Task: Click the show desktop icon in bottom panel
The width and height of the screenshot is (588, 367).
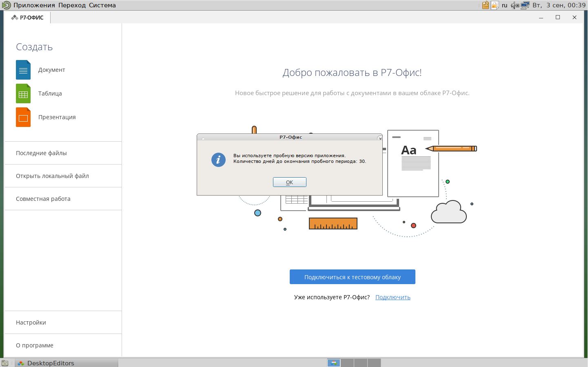Action: point(5,363)
